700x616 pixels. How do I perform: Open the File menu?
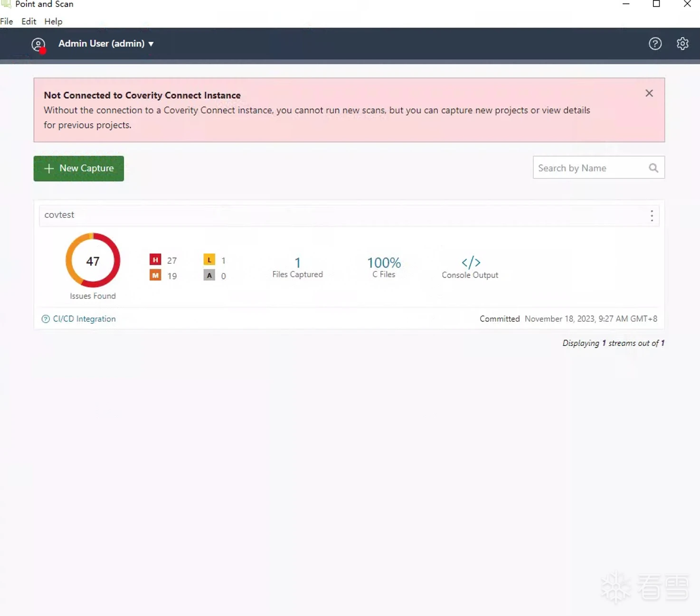(x=7, y=21)
